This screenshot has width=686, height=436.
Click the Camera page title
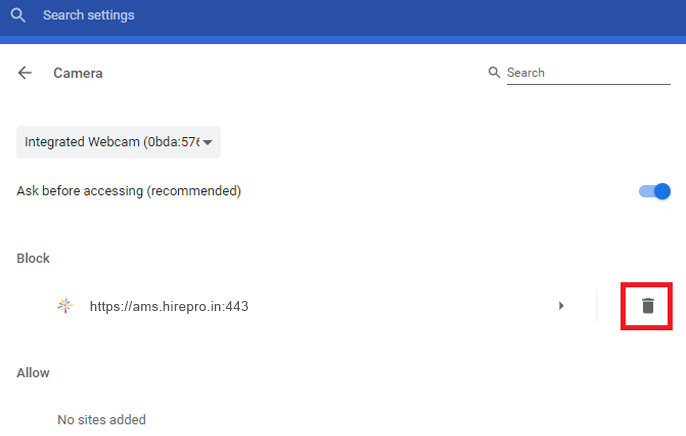[x=78, y=73]
